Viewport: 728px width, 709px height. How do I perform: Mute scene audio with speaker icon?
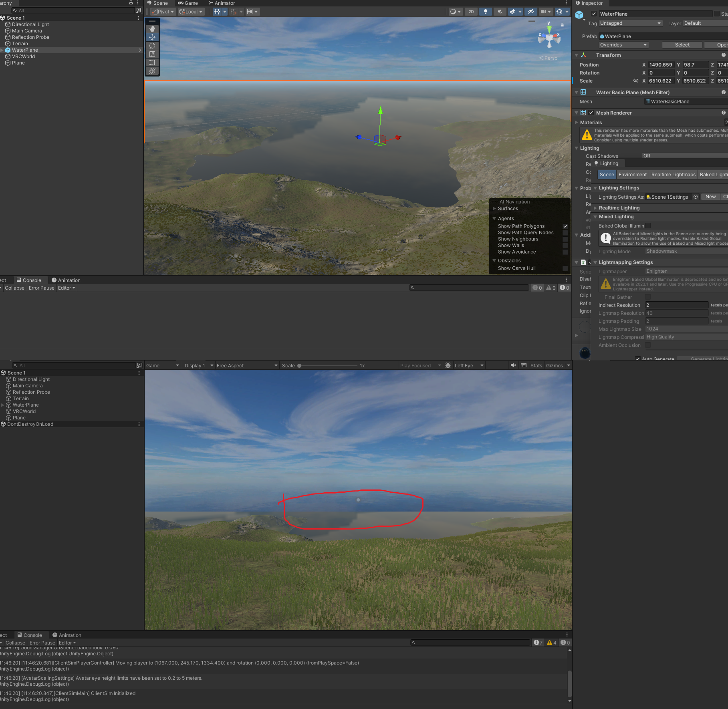pos(500,12)
